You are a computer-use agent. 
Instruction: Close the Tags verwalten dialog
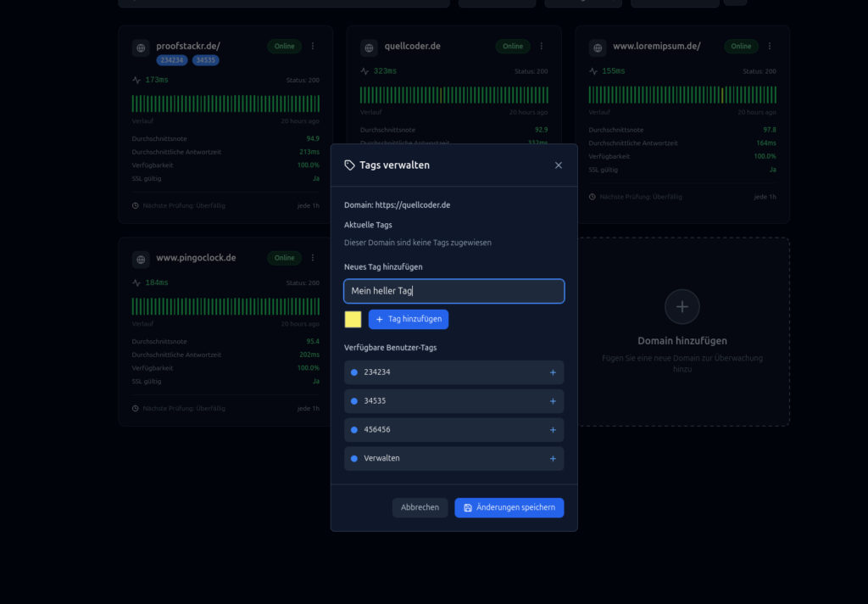coord(558,165)
